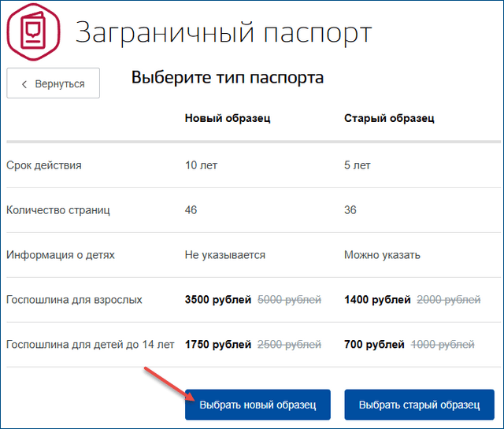The height and width of the screenshot is (429, 504).
Task: Click the 5 лет value
Action: pyautogui.click(x=357, y=165)
